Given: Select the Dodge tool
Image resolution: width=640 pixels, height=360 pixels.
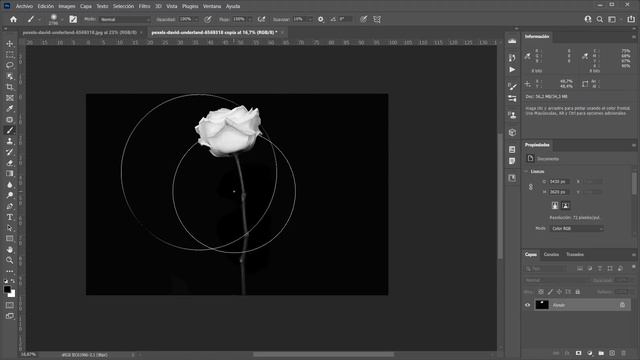Looking at the screenshot, I should point(10,195).
